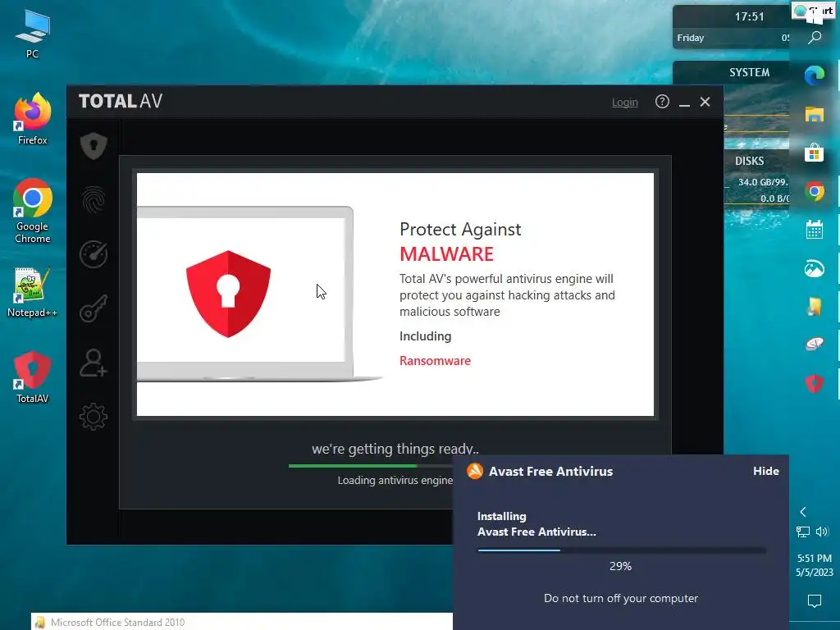
Task: Click the Login link in TotalAV
Action: pos(624,102)
